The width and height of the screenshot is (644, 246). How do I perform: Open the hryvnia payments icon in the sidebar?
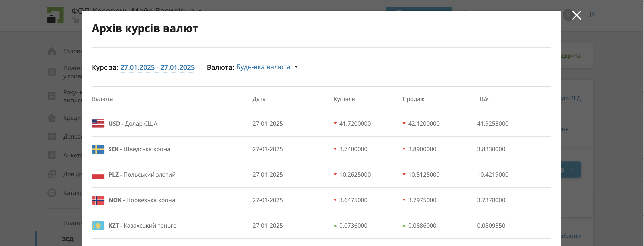click(52, 72)
